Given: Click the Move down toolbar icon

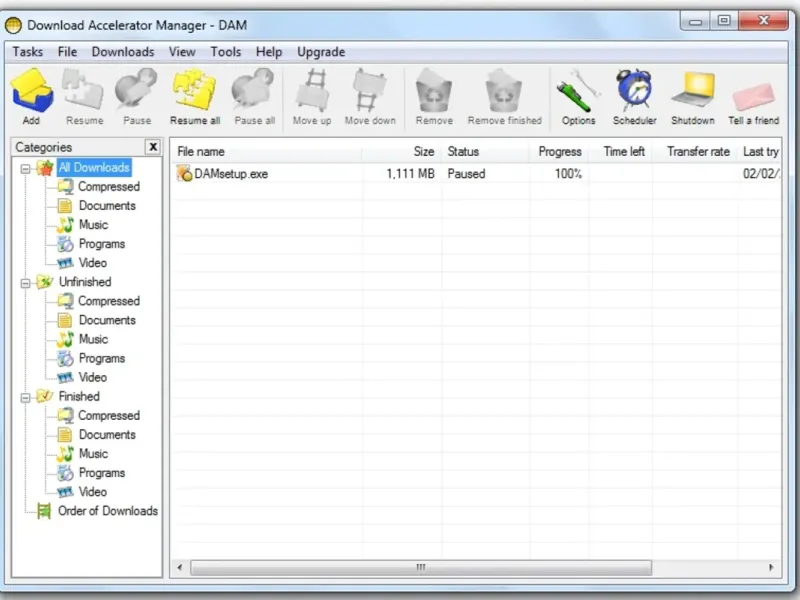Looking at the screenshot, I should coord(369,91).
